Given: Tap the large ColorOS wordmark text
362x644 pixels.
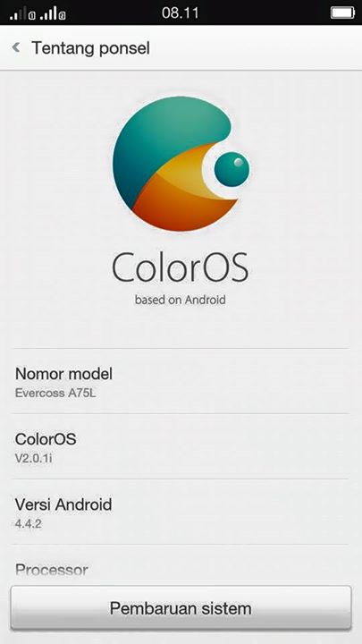Looking at the screenshot, I should click(x=181, y=267).
